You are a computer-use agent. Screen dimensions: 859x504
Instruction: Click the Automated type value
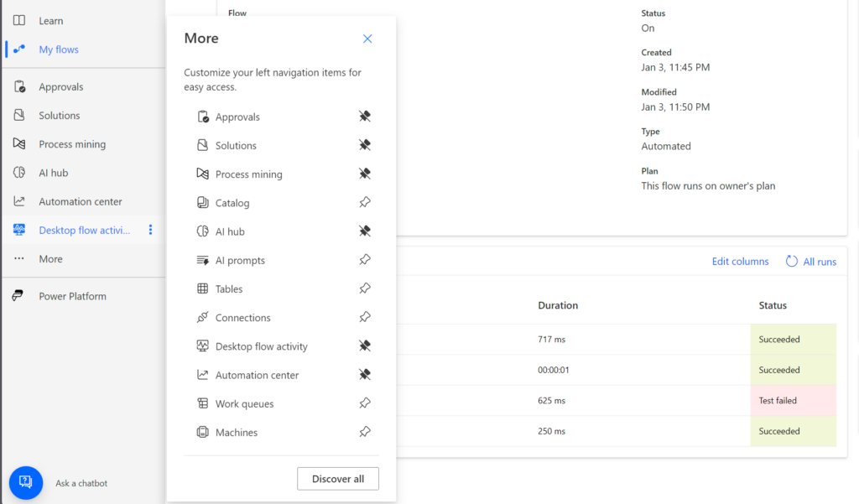(666, 146)
